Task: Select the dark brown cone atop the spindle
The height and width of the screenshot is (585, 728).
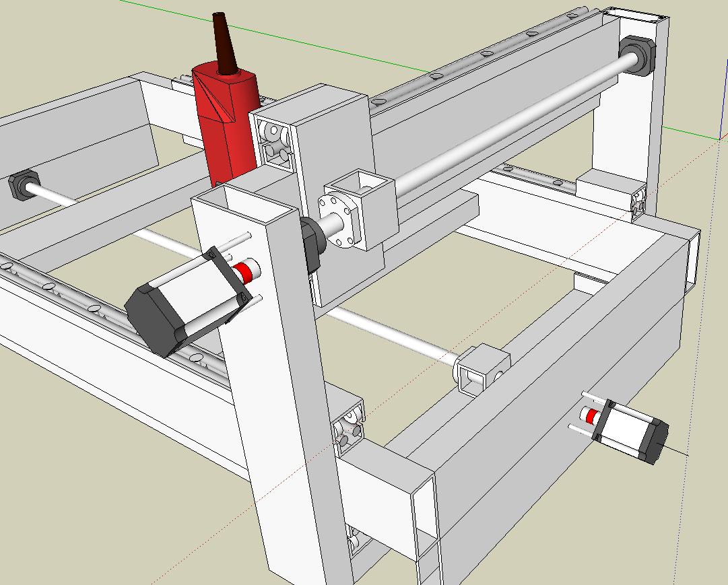Action: [x=224, y=43]
